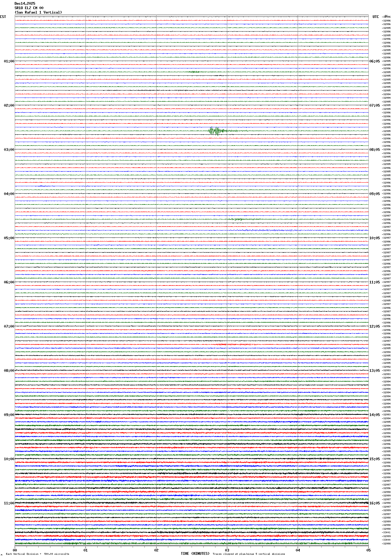Click the Dec14,2025 date header
392x558 pixels.
pyautogui.click(x=25, y=4)
